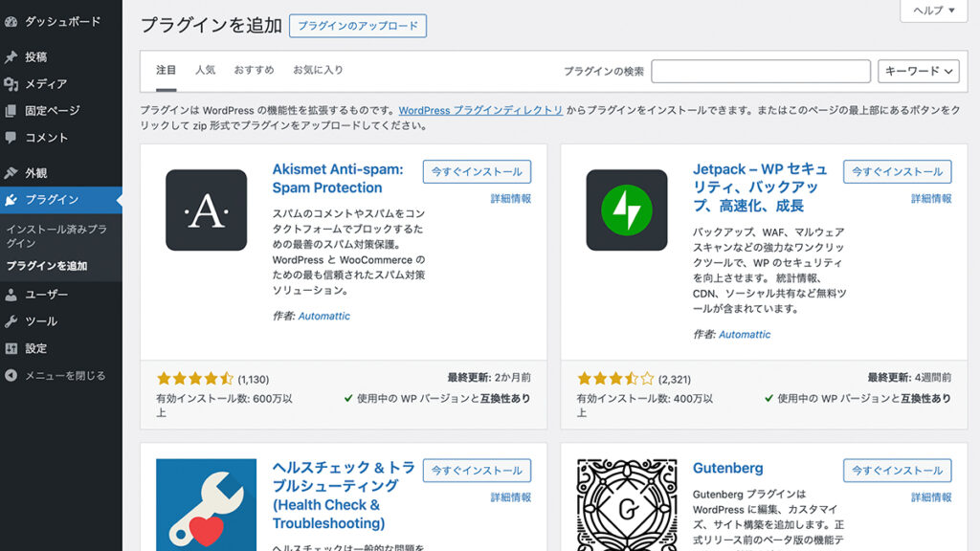Switch to the 人気 tab

pyautogui.click(x=205, y=70)
